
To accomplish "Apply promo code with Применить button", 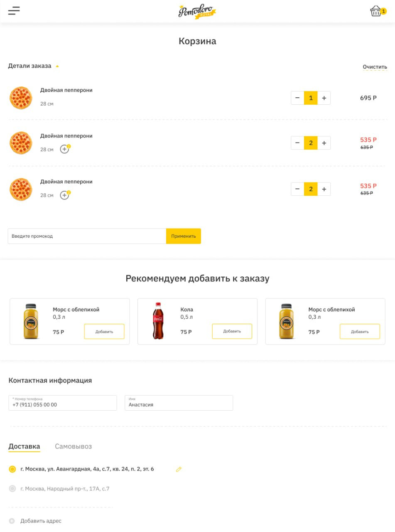I will click(x=183, y=236).
